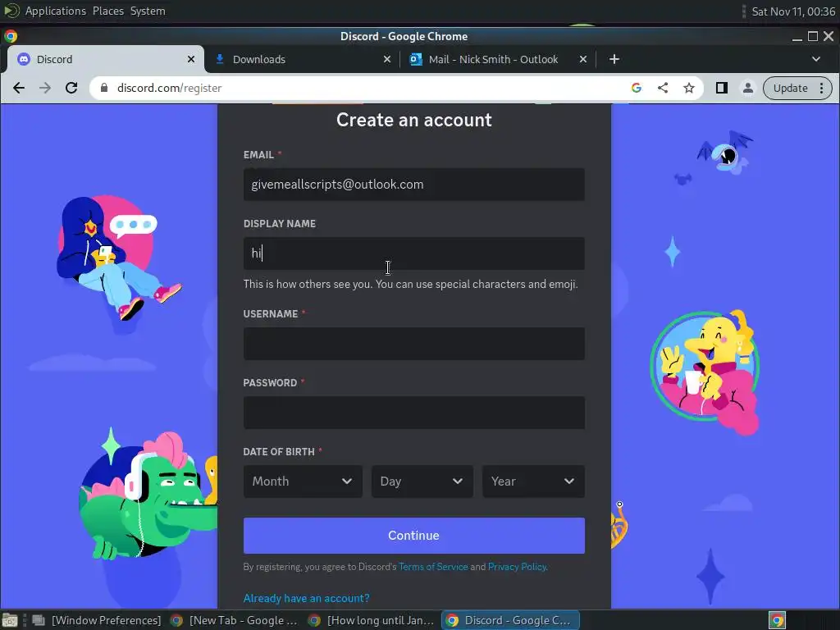Click the MATE logo icon in top panel
The height and width of the screenshot is (630, 840).
tap(11, 11)
